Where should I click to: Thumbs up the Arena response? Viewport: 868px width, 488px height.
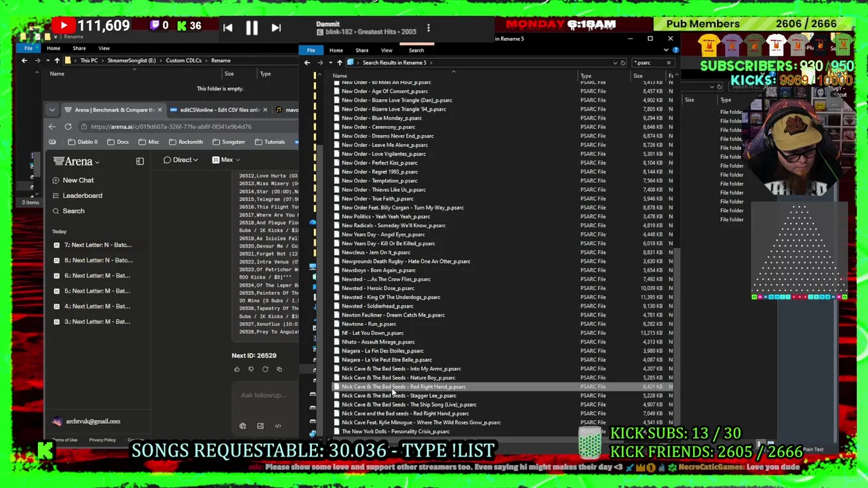(237, 369)
